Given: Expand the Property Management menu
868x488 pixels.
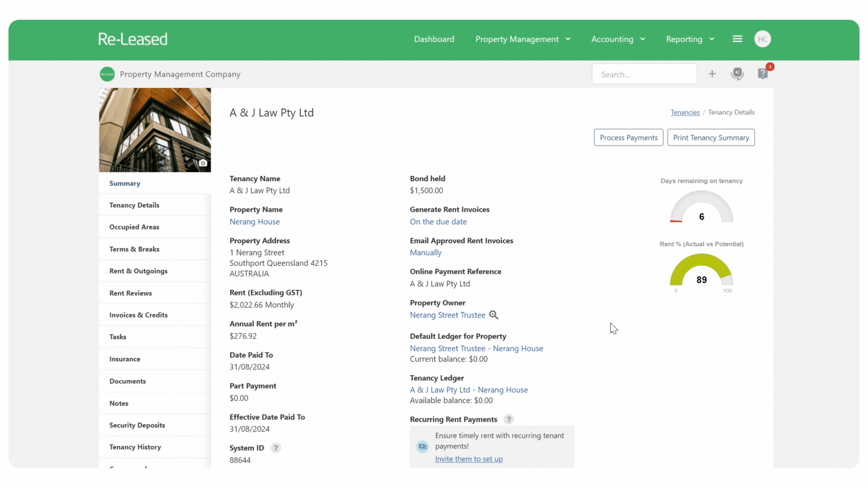Looking at the screenshot, I should tap(523, 39).
